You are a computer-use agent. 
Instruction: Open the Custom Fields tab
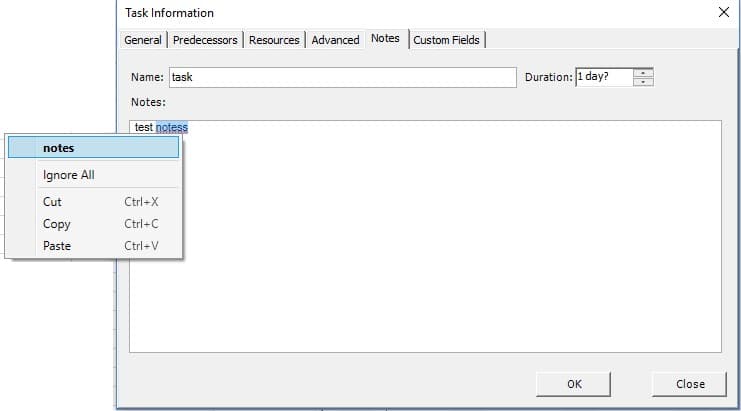tap(447, 40)
